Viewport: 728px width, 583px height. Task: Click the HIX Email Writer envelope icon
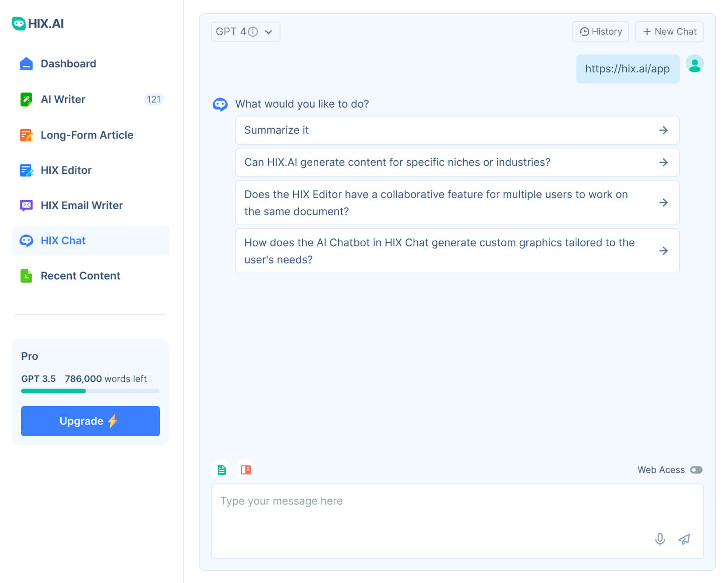26,206
